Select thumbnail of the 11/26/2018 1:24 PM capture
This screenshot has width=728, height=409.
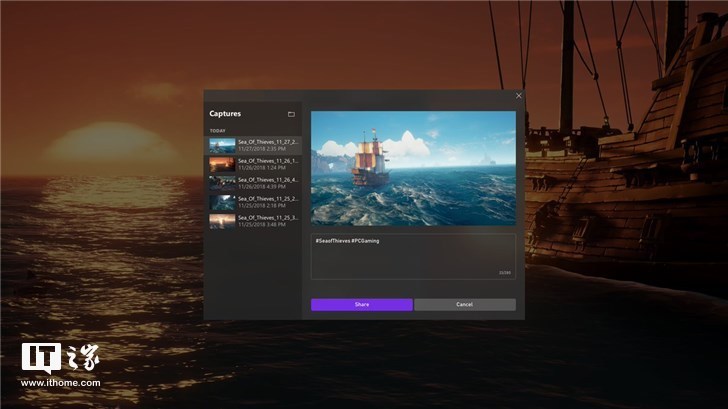[222, 164]
